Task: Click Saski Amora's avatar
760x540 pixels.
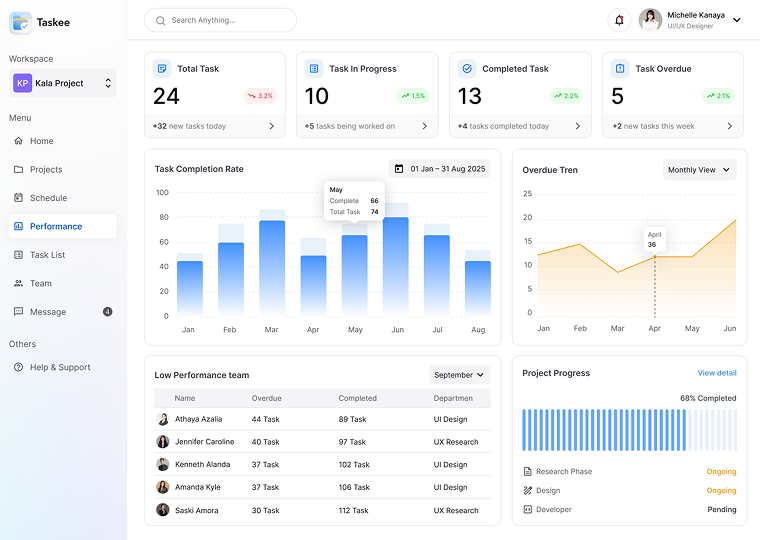Action: point(162,510)
